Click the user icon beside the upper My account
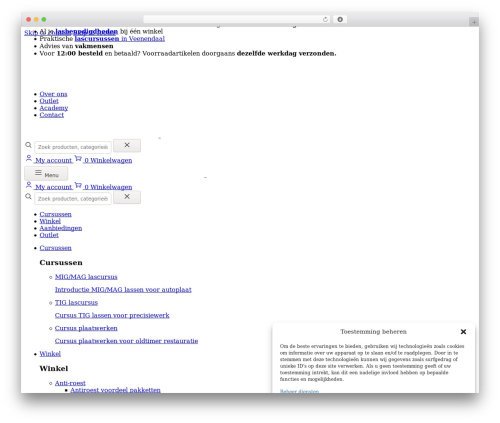This screenshot has width=500, height=423. (29, 158)
